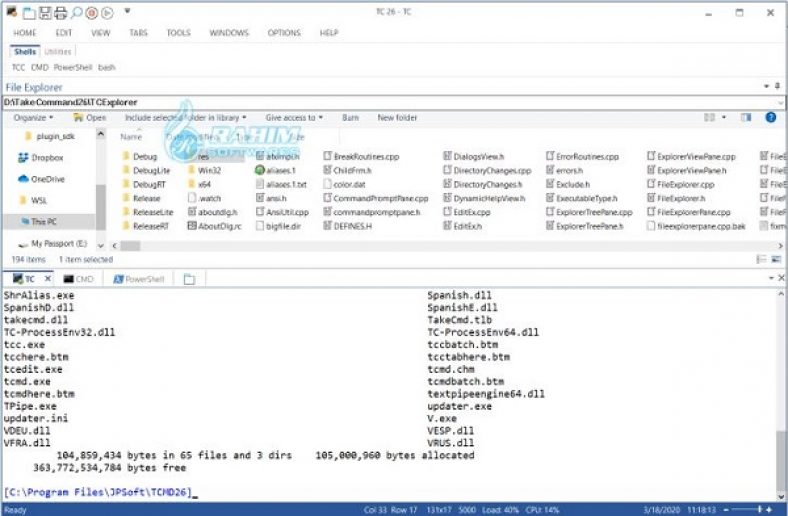
Task: Click the Take Command app icon in title bar
Action: coord(12,12)
